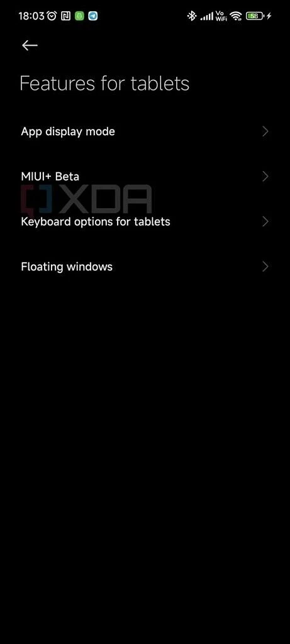Tap the back arrow icon
Viewport: 290px width, 644px height.
coord(30,45)
